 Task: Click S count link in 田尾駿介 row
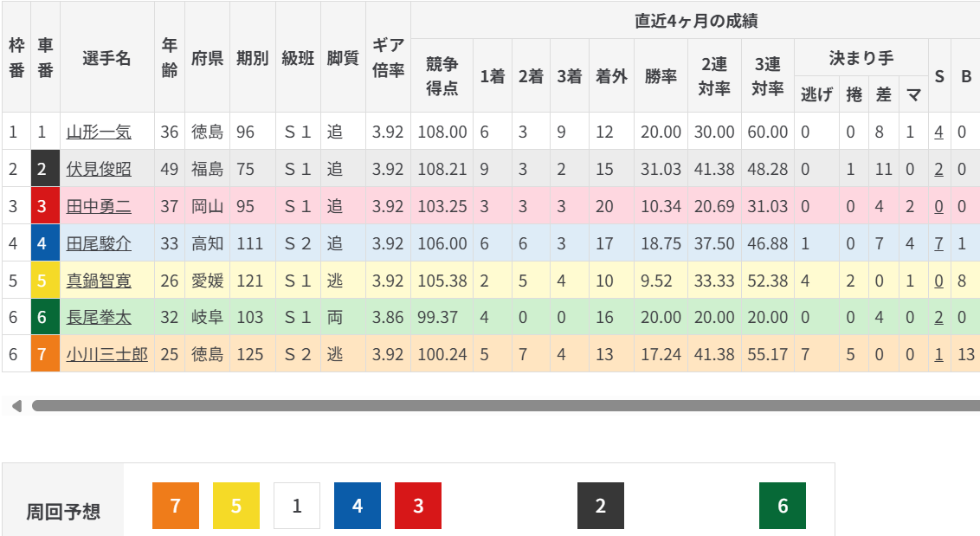(x=938, y=244)
